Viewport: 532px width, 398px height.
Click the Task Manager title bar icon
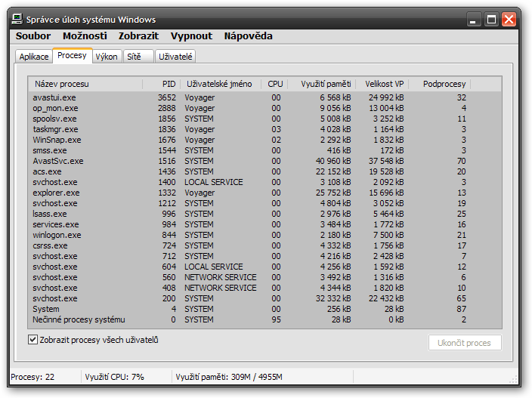[17, 19]
